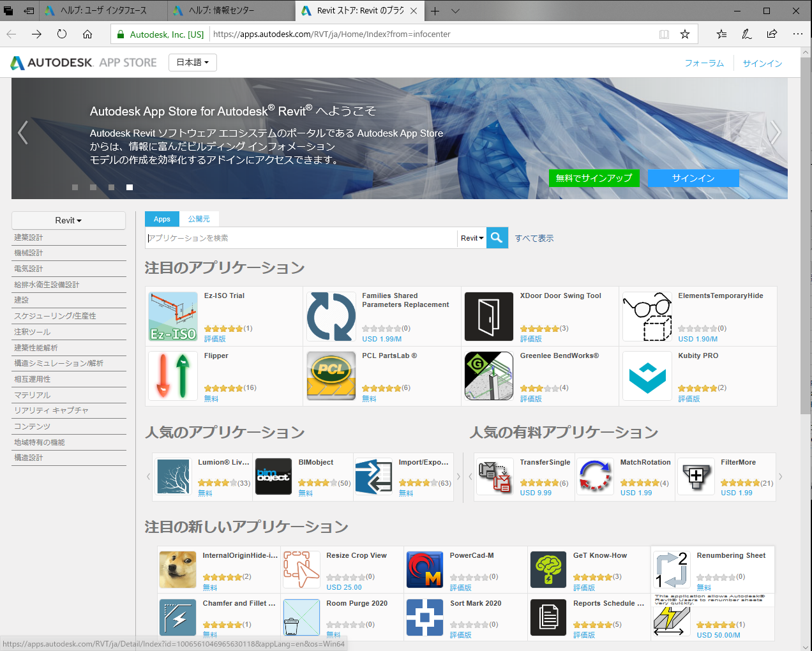Viewport: 812px width, 651px height.
Task: Open the Reports Schedule icon
Action: pos(548,618)
